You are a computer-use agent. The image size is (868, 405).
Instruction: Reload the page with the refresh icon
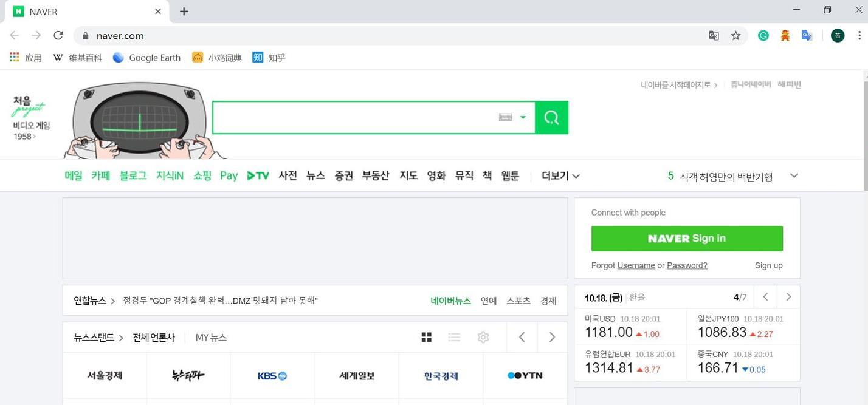pyautogui.click(x=58, y=35)
